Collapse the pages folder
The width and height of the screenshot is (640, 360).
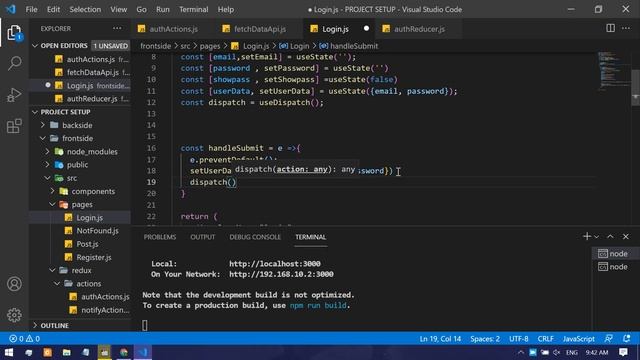[52, 204]
